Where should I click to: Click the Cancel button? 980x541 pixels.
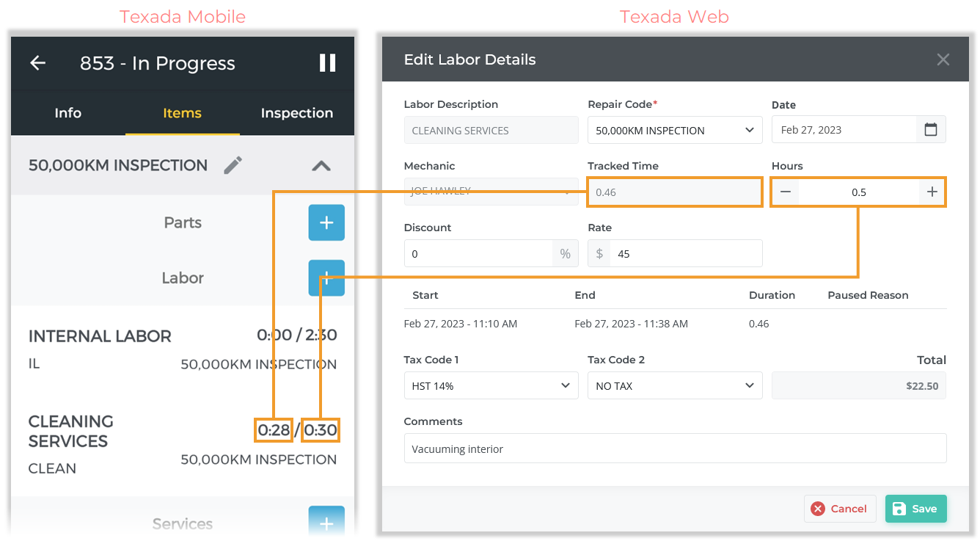tap(840, 509)
